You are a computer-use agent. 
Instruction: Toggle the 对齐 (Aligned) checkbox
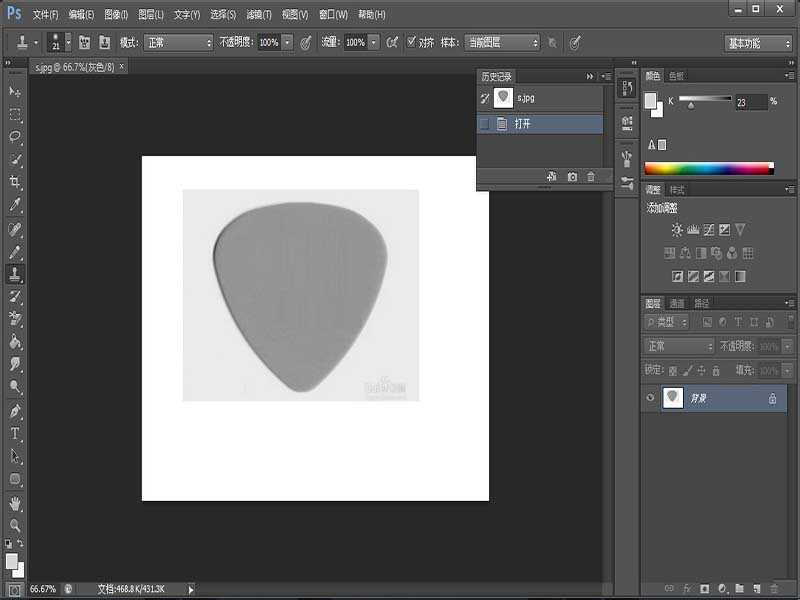coord(412,43)
